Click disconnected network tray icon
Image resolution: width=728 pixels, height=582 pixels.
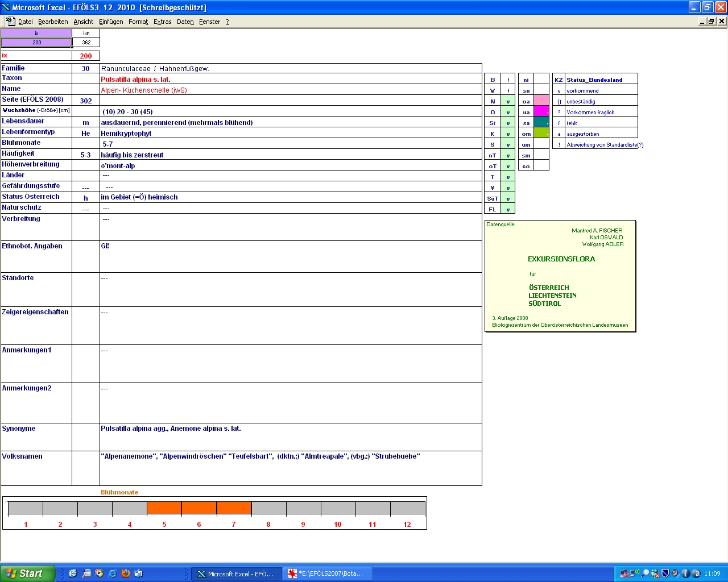click(x=624, y=573)
